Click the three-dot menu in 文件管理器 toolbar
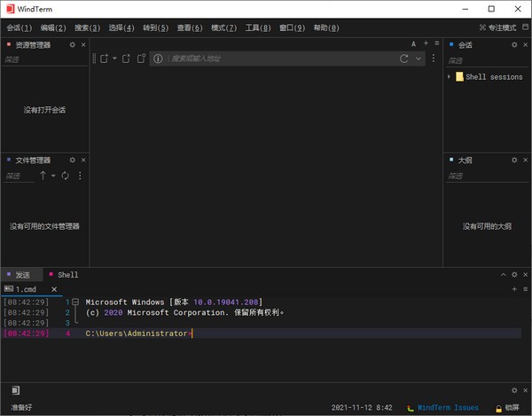 tap(80, 176)
